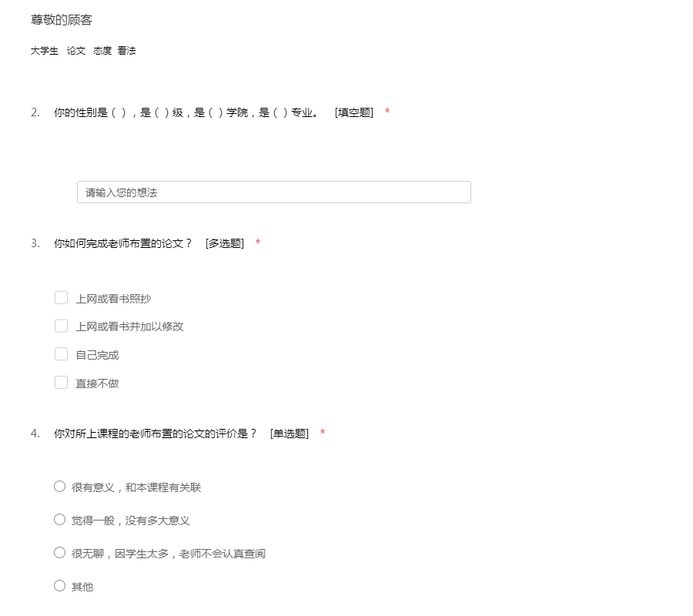The width and height of the screenshot is (693, 616).
Task: Select the 觉得一般，没有多大意义 radio option
Action: (60, 520)
